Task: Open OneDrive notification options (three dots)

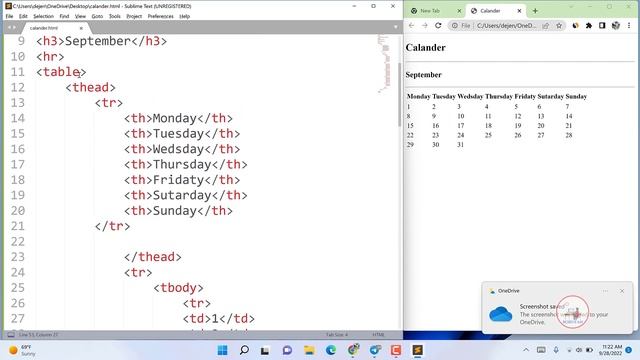Action: [605, 291]
